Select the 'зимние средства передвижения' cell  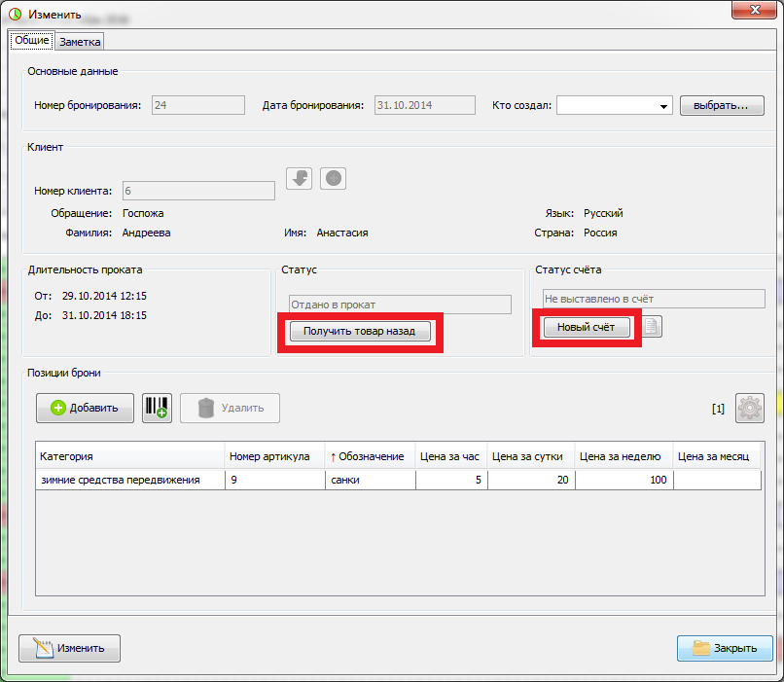(130, 480)
